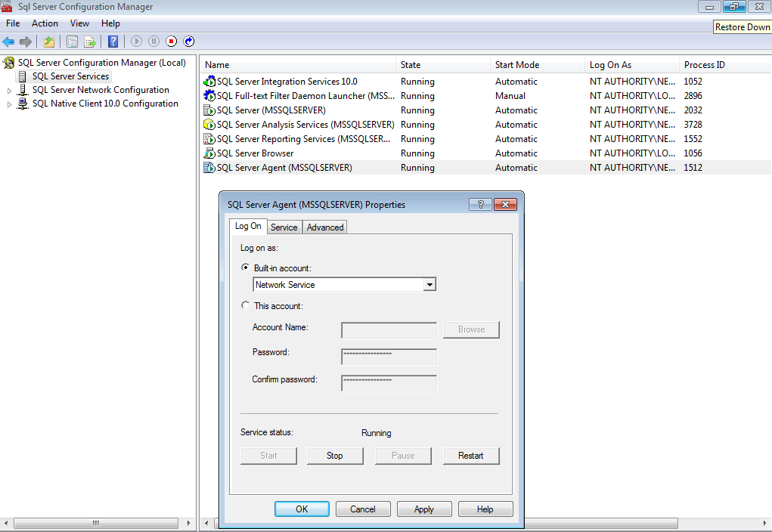Select SQL Server Services tree item

pos(70,76)
